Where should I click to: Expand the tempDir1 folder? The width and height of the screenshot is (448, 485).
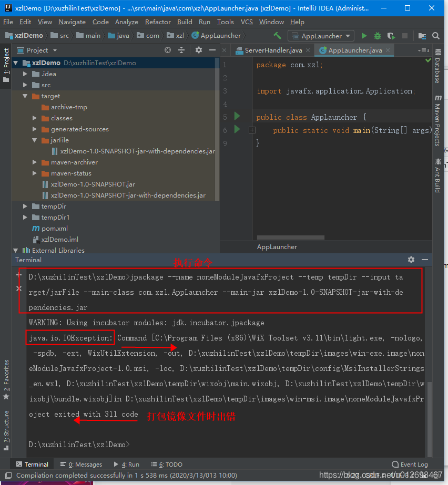tap(25, 218)
